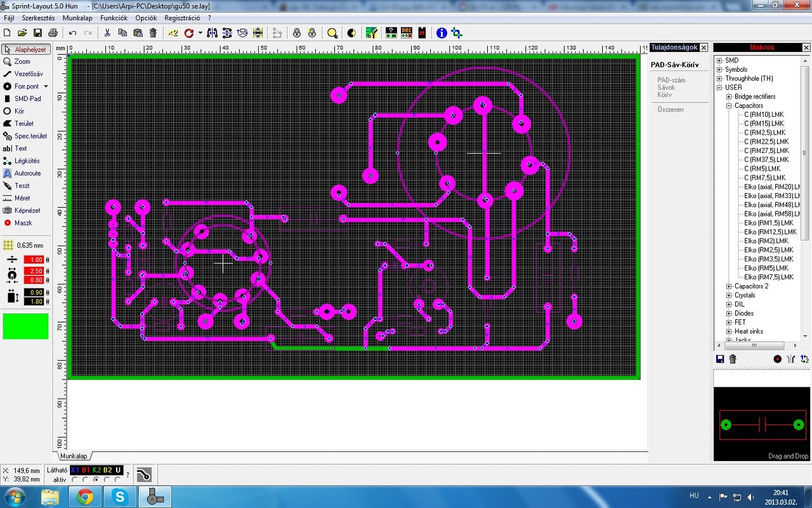Select the Maszk mask tool
This screenshot has width=812, height=508.
[x=18, y=223]
